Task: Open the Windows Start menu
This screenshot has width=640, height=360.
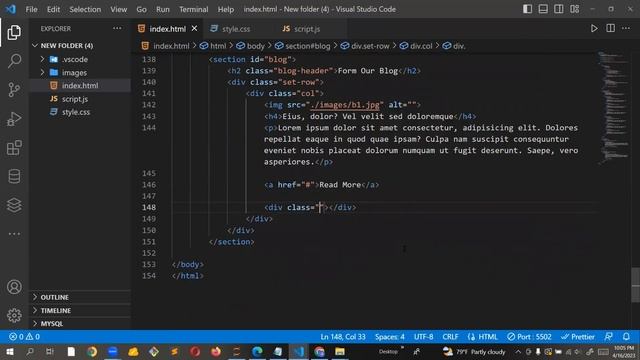Action: coord(9,351)
